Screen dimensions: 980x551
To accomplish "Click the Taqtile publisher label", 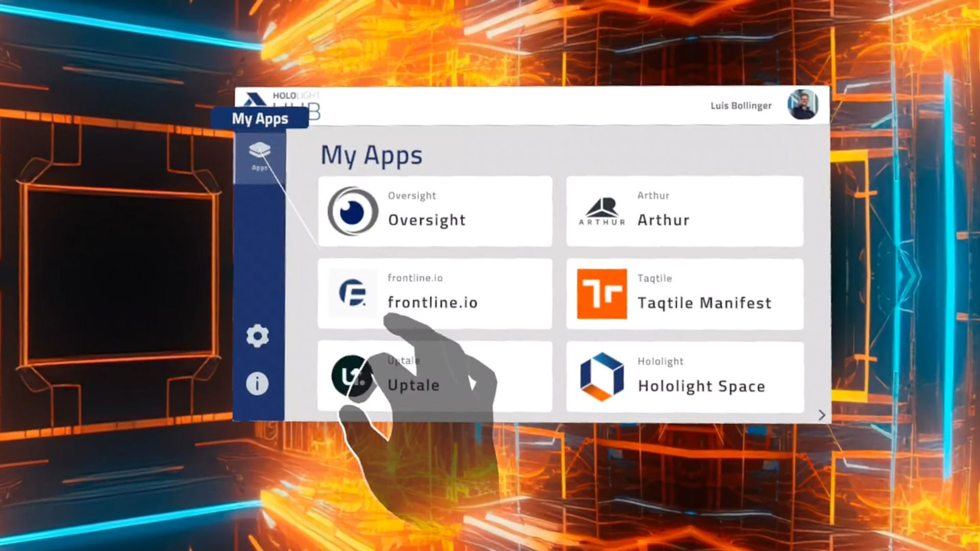I will point(654,278).
